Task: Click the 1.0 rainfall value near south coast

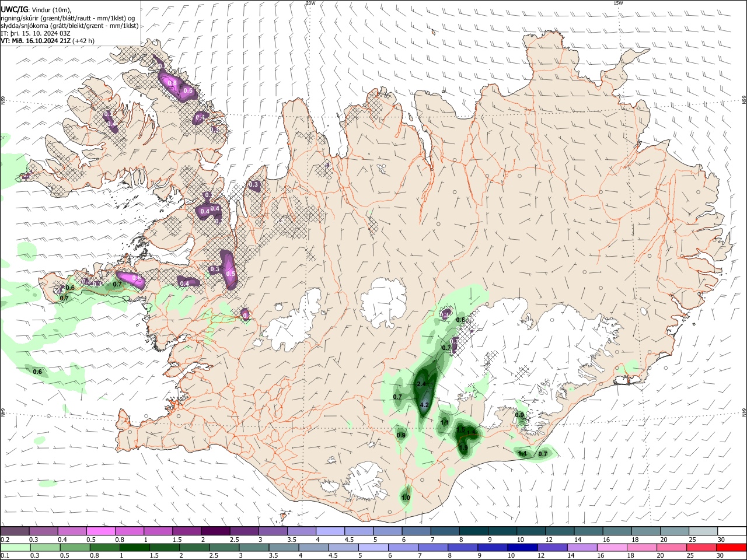Action: pos(406,498)
